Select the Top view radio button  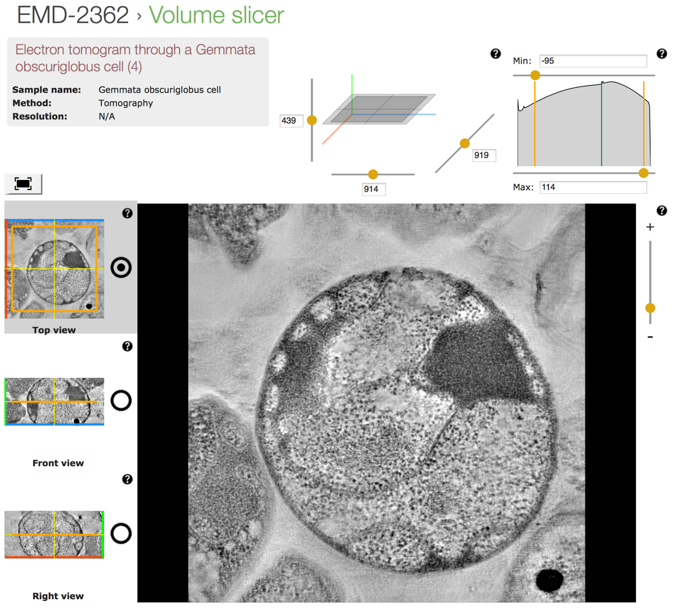click(x=122, y=268)
